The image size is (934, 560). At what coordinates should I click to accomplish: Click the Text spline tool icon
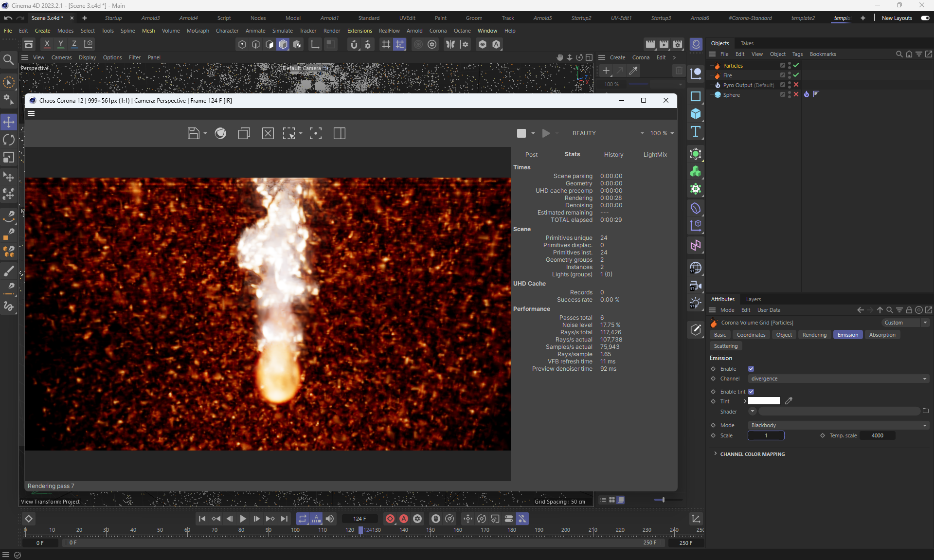coord(696,132)
